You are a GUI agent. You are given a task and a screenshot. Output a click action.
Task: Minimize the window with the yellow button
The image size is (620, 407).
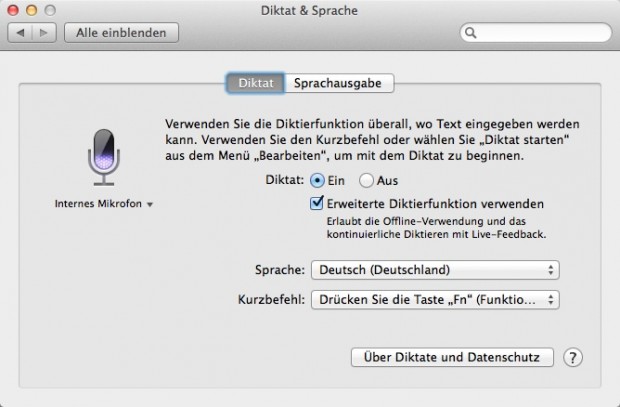pos(32,10)
